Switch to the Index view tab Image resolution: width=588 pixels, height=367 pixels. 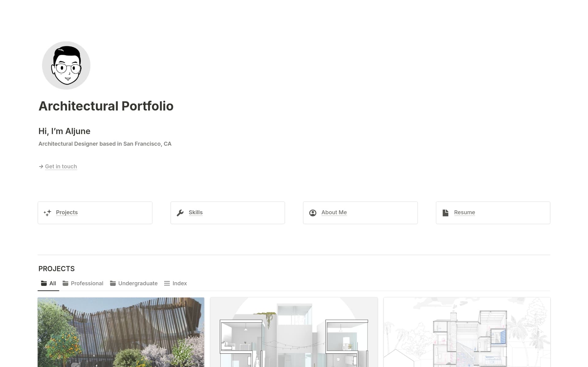tap(175, 283)
